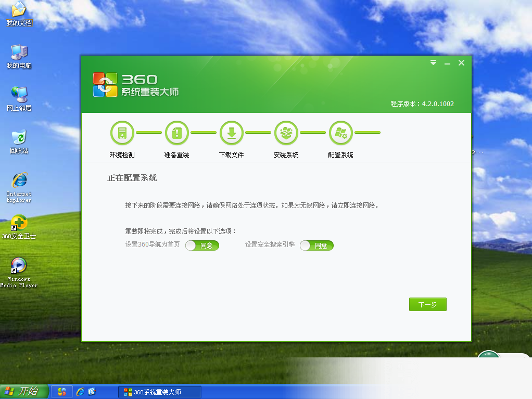Image resolution: width=532 pixels, height=399 pixels.
Task: Select Windows Media Player desktop shortcut
Action: [19, 273]
